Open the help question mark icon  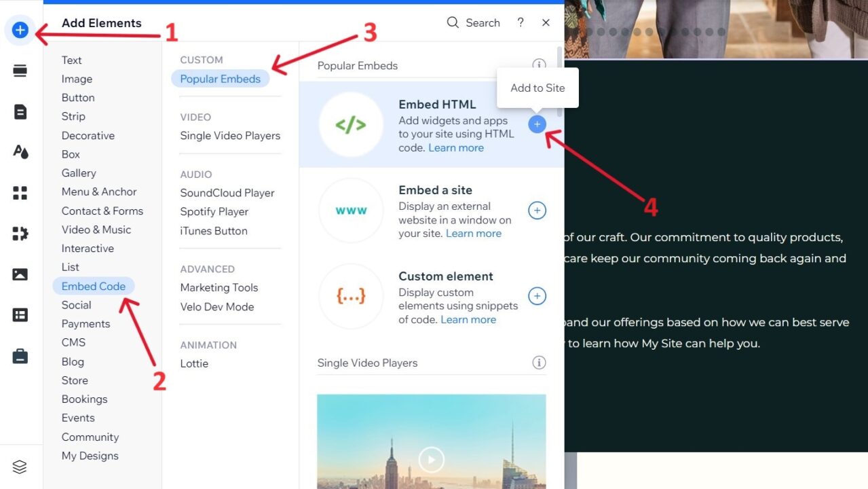coord(521,22)
